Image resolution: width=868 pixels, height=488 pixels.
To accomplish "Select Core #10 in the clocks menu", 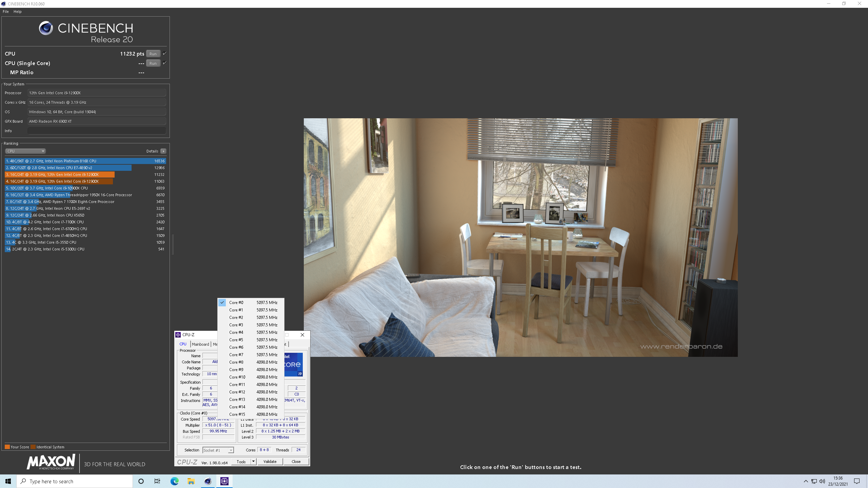I will coord(251,377).
